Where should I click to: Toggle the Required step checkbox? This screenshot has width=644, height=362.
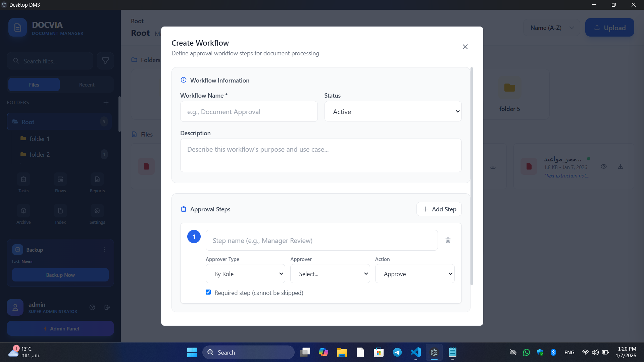(208, 293)
